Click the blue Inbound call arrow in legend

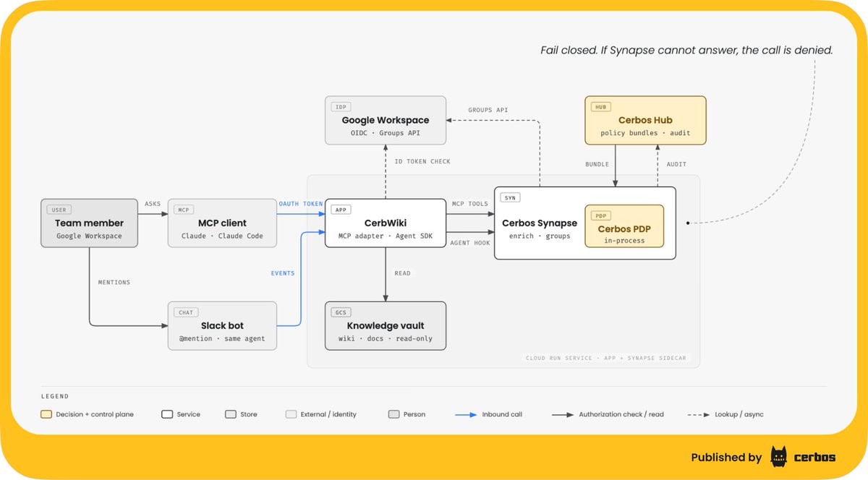click(x=466, y=414)
